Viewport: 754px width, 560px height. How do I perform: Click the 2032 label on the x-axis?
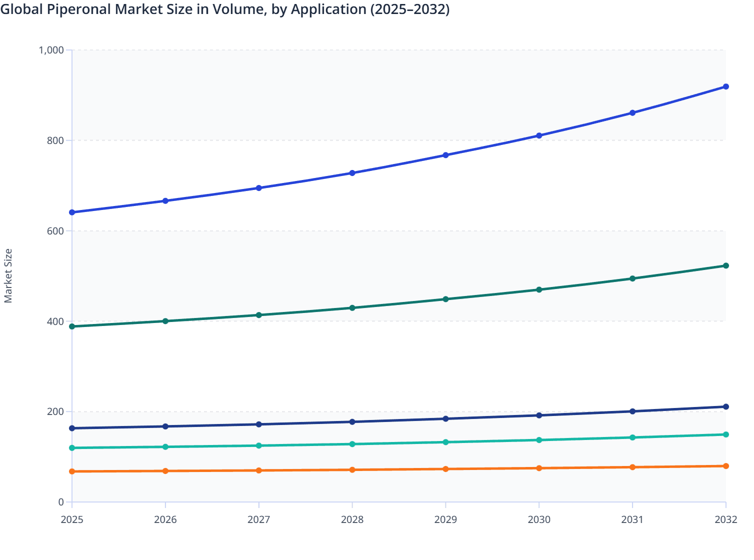click(x=726, y=520)
